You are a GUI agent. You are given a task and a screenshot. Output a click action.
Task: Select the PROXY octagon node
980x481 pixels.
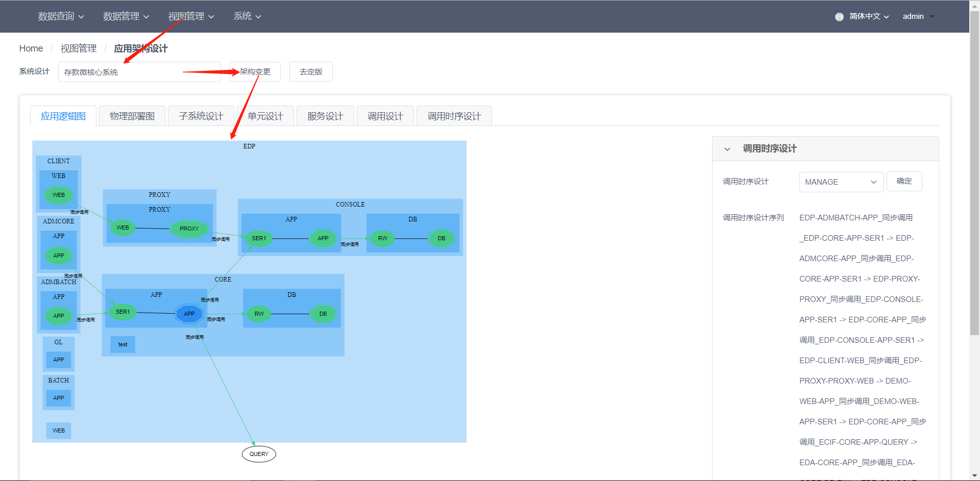click(189, 229)
